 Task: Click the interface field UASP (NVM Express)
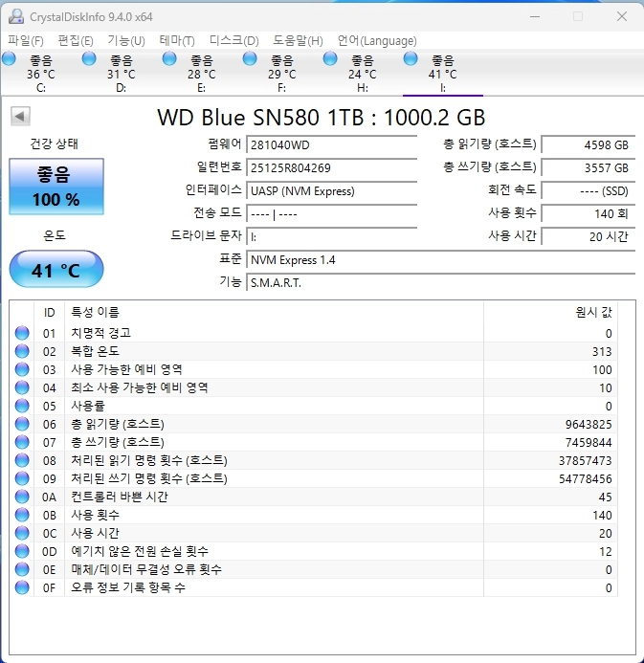tap(331, 190)
